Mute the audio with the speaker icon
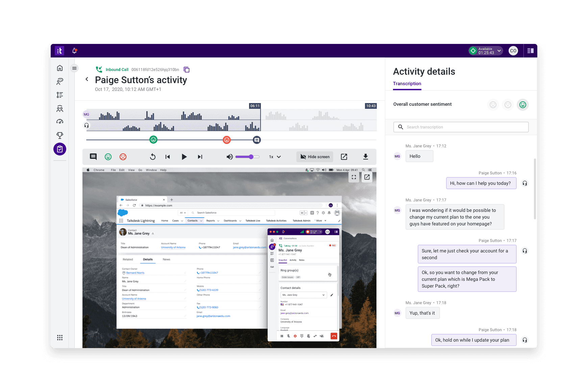The width and height of the screenshot is (588, 392). tap(229, 157)
